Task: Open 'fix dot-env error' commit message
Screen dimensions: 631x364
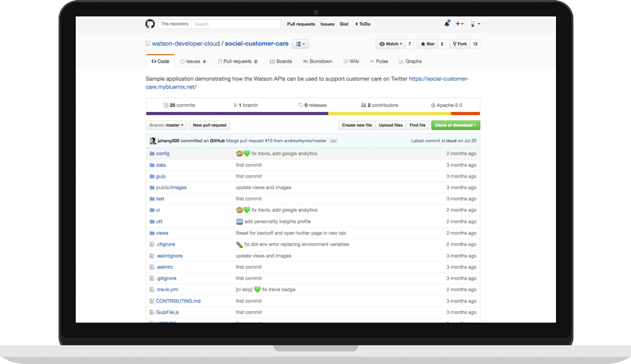Action: click(297, 244)
